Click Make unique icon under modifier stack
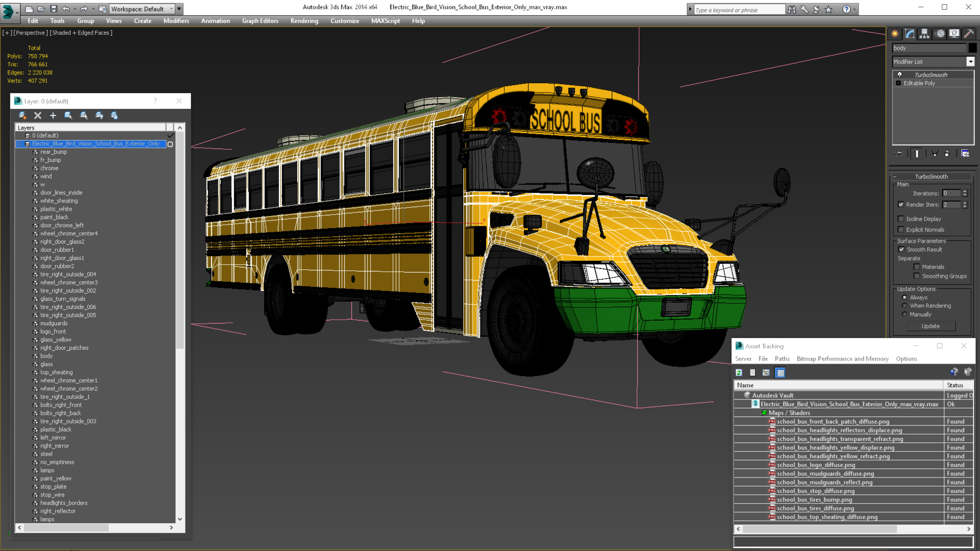This screenshot has height=551, width=980. (934, 154)
